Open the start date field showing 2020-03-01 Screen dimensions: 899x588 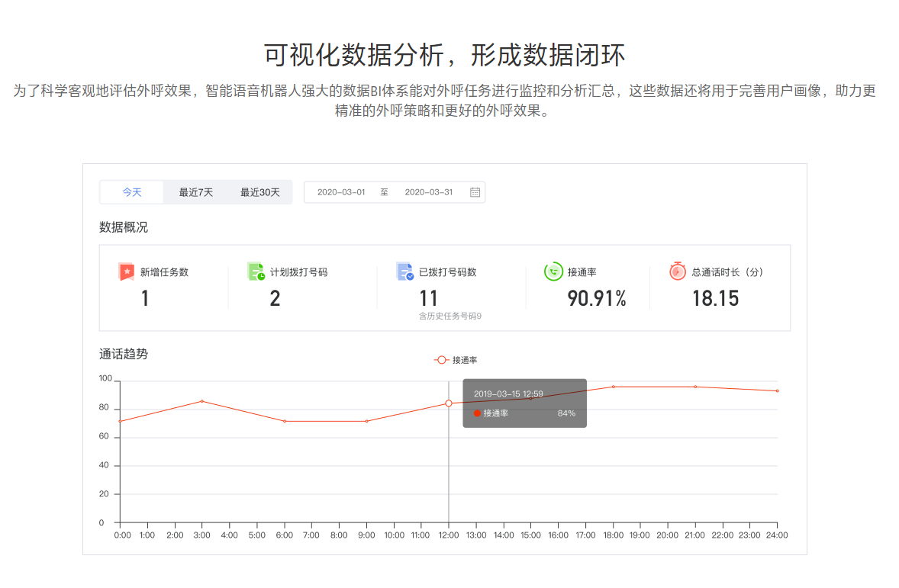(343, 192)
